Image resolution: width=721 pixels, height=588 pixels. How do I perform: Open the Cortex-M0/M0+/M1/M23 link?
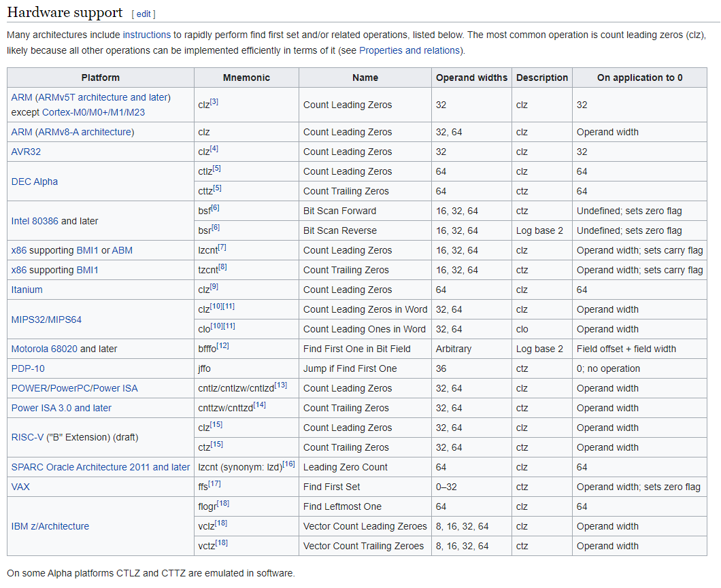click(x=93, y=112)
